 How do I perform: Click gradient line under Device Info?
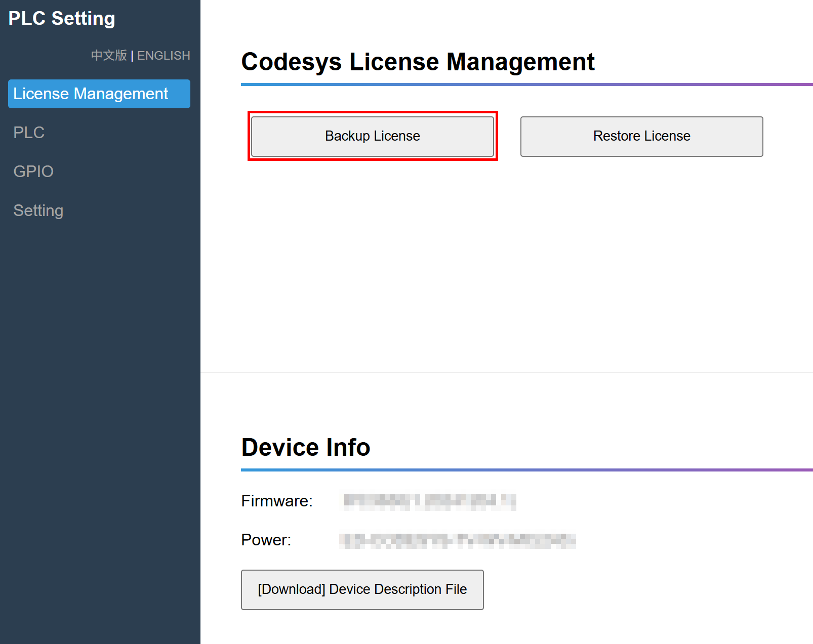(x=526, y=470)
